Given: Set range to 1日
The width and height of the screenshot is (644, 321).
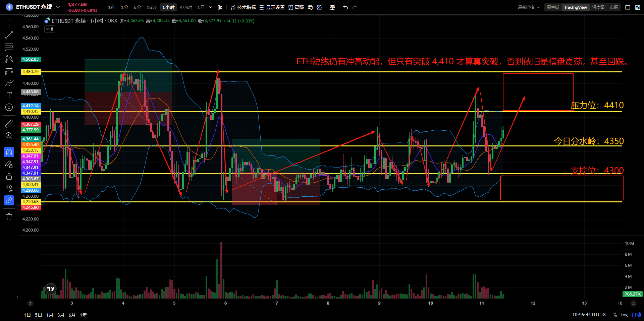Looking at the screenshot, I should pos(27,315).
